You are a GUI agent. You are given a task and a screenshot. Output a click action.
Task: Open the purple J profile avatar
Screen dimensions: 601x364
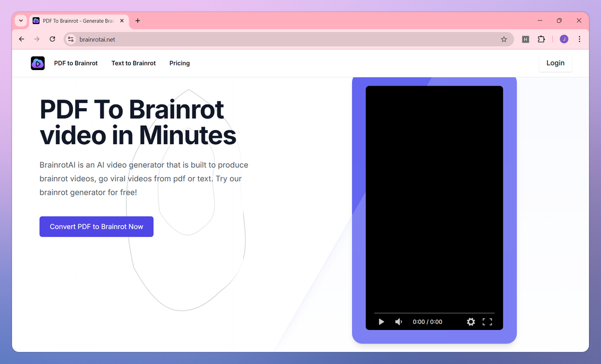[x=563, y=39]
